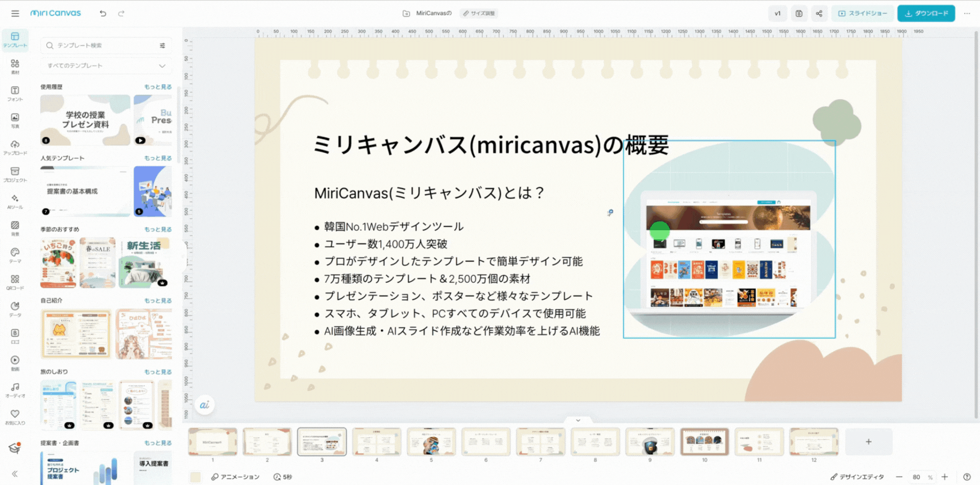Select the MiriCanvas(ミリキャンバス)とは? subtitle
Viewport: 980px width, 485px height.
click(429, 193)
